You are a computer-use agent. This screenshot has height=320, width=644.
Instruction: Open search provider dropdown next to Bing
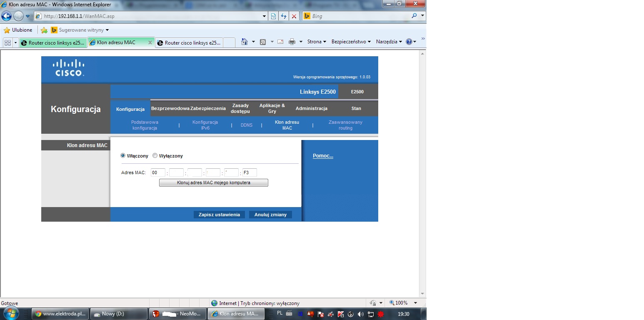[422, 16]
